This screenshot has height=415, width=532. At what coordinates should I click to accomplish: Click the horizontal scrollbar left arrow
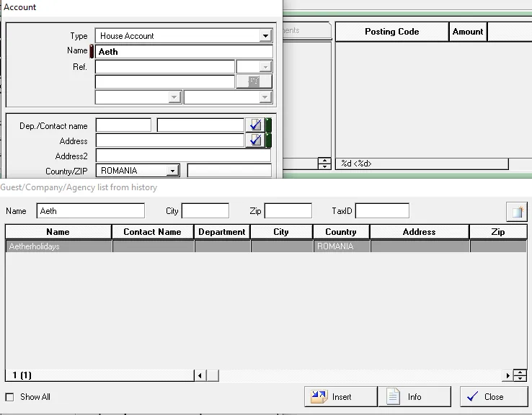tap(200, 375)
